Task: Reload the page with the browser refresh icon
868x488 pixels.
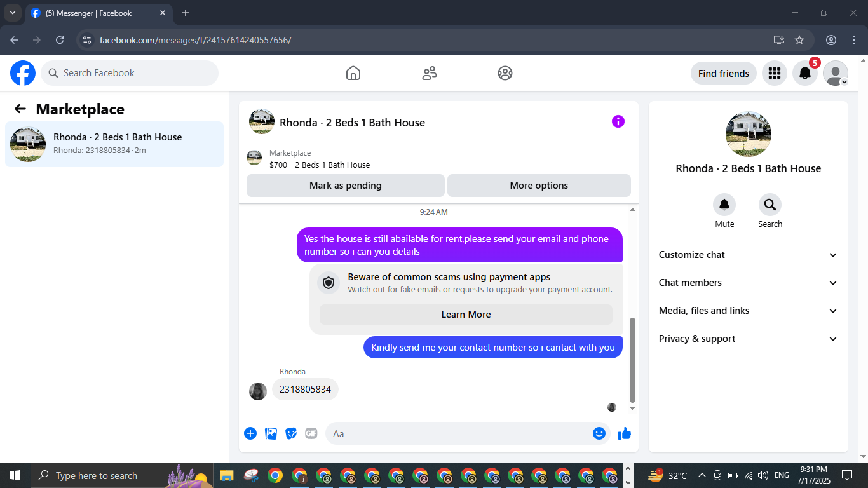Action: pyautogui.click(x=60, y=40)
